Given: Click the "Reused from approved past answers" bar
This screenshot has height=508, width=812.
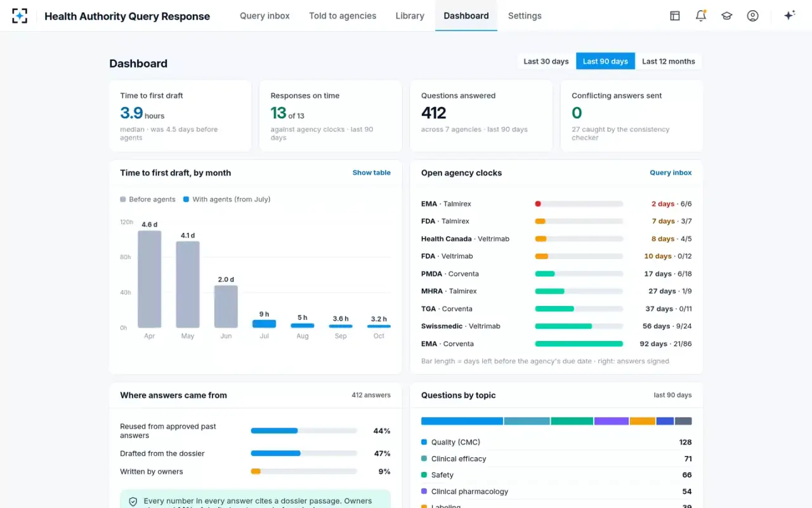Looking at the screenshot, I should pos(304,431).
